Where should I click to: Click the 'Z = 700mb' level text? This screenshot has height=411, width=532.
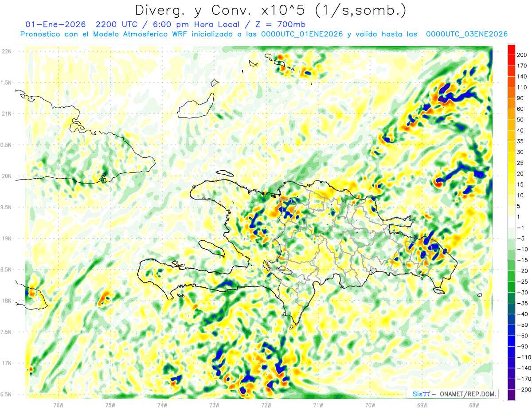(x=281, y=24)
